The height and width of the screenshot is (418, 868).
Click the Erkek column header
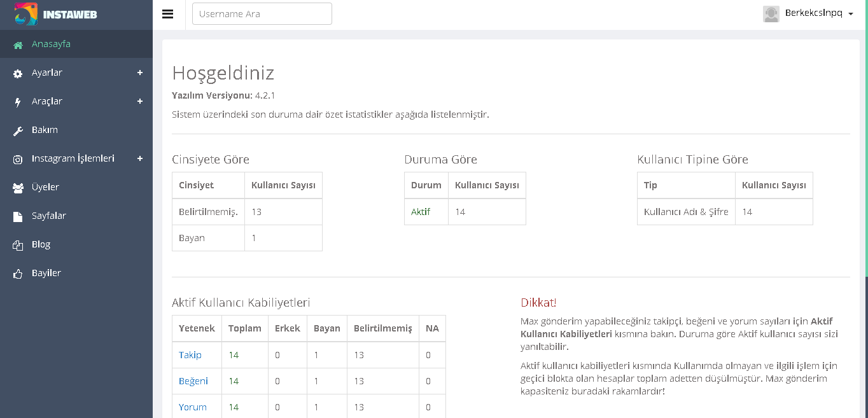click(x=288, y=328)
